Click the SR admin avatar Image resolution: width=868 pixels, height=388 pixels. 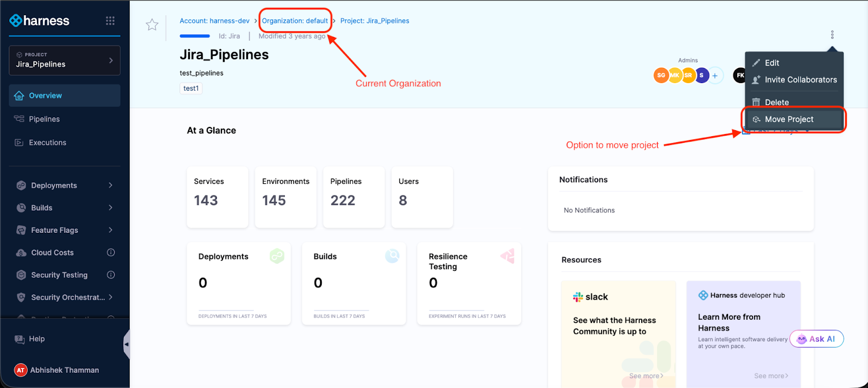click(688, 75)
